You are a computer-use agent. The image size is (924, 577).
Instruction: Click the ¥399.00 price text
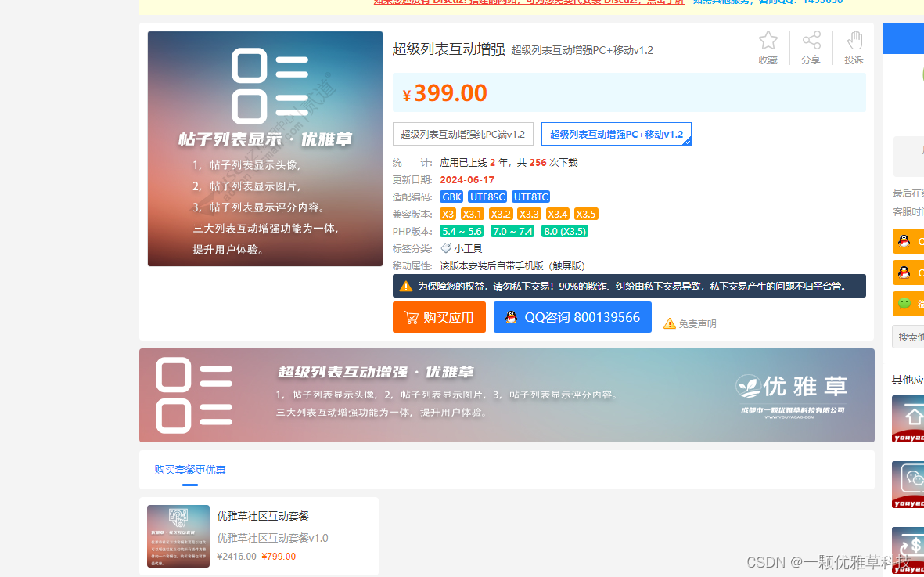(445, 93)
